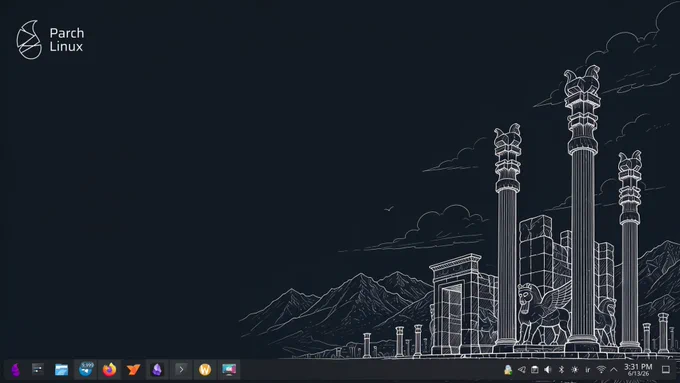Click the user key tray icon
The image size is (680, 383).
(508, 370)
